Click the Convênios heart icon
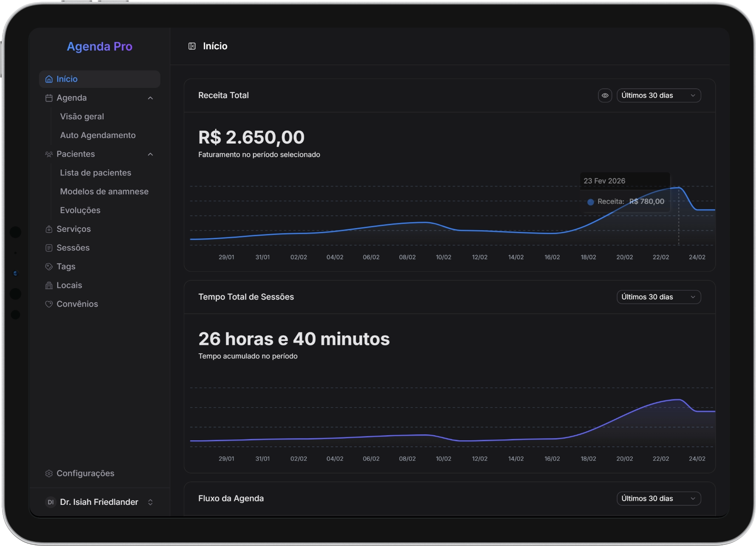 [49, 304]
